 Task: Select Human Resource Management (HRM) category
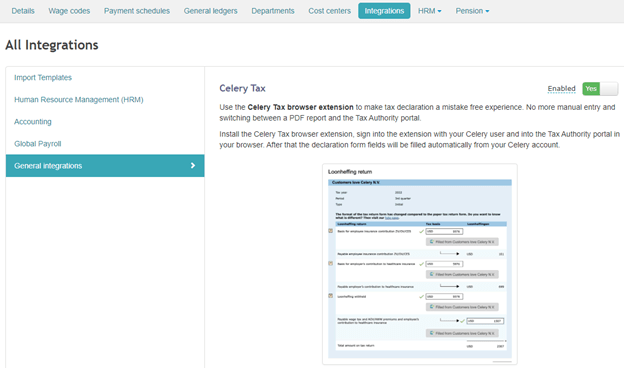[79, 99]
